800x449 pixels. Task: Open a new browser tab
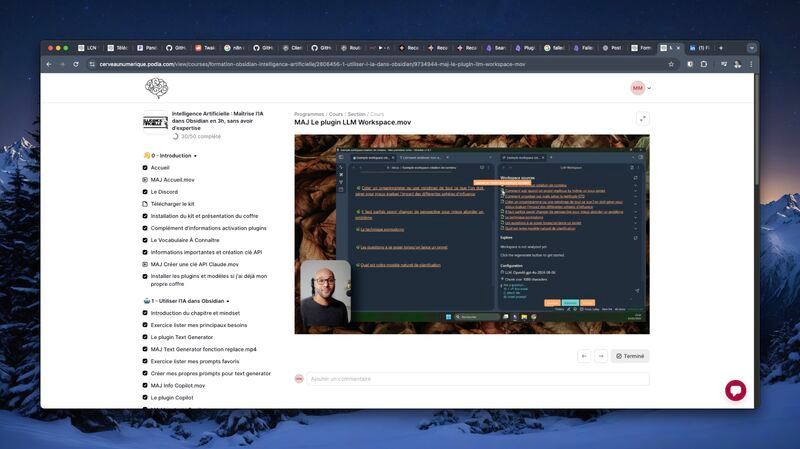click(x=721, y=48)
